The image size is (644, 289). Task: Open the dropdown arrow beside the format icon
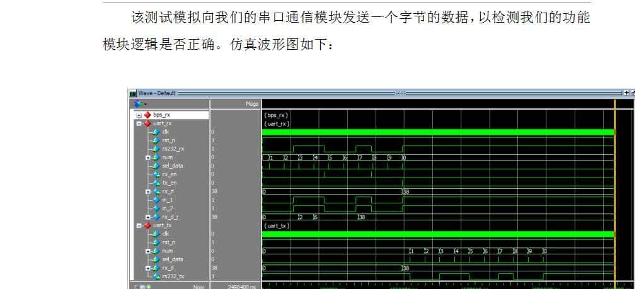coord(145,105)
